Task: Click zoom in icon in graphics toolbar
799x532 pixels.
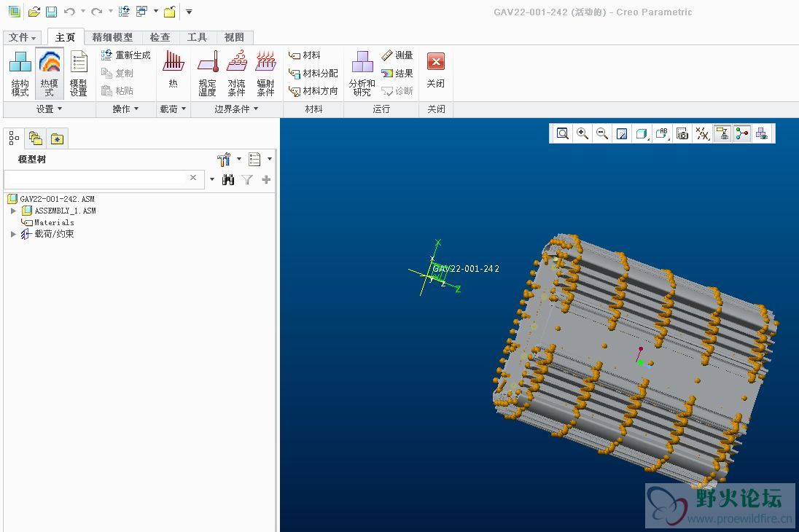Action: point(582,133)
